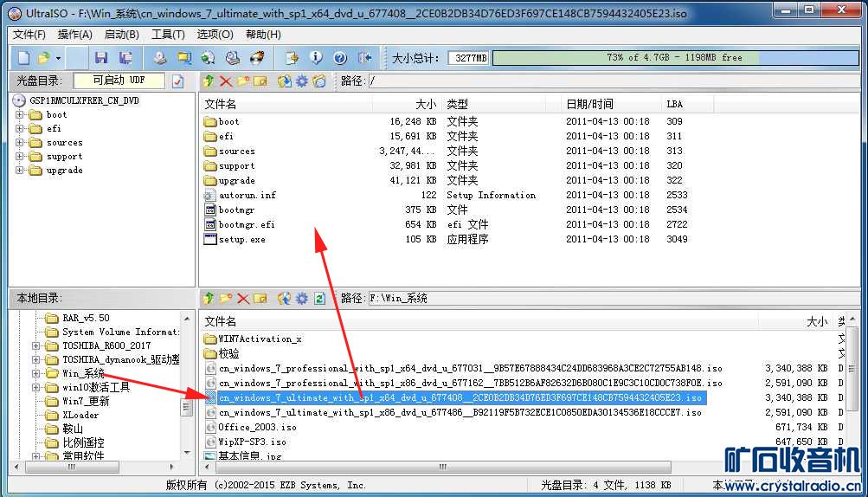Open the 操作(A) menu

click(75, 35)
